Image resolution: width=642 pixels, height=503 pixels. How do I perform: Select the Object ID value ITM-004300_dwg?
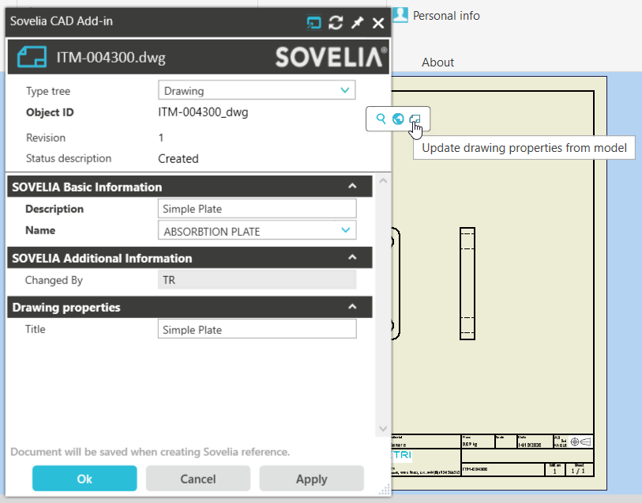coord(203,112)
